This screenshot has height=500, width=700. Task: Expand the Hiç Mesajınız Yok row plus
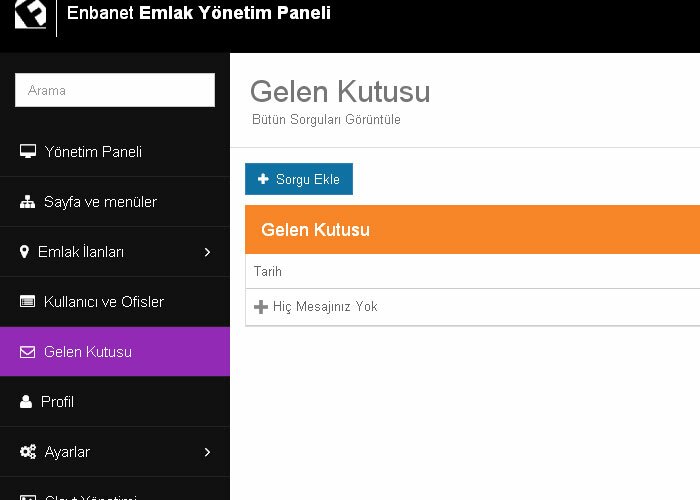[x=261, y=307]
